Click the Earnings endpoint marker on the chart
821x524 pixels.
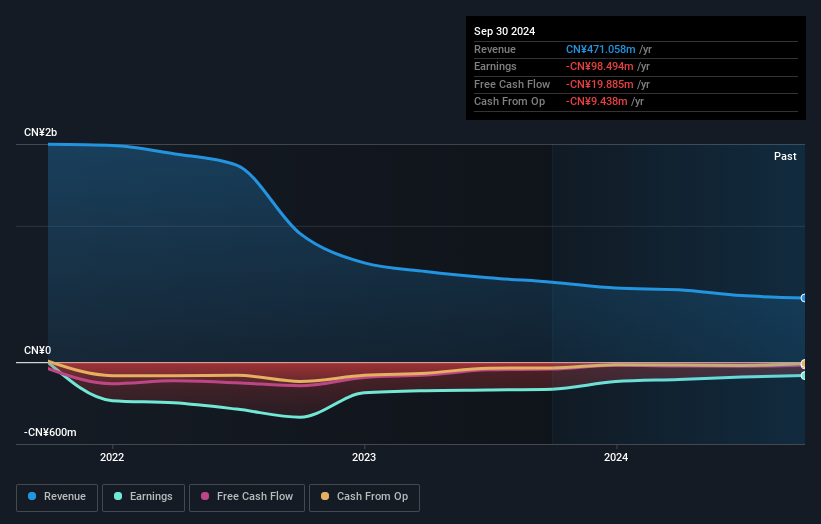804,375
